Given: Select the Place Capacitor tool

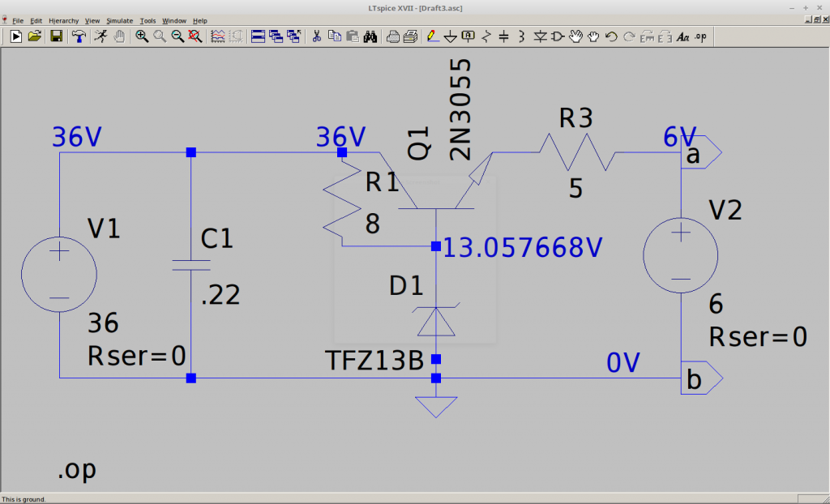Looking at the screenshot, I should pos(503,36).
